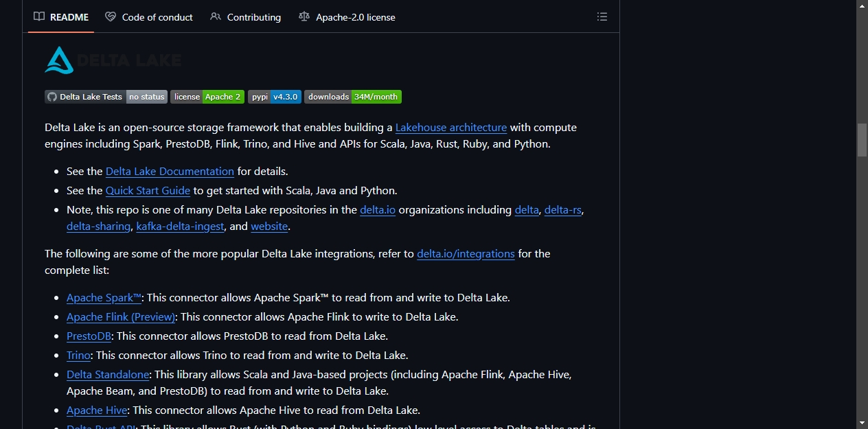
Task: Click the README book icon
Action: point(39,16)
